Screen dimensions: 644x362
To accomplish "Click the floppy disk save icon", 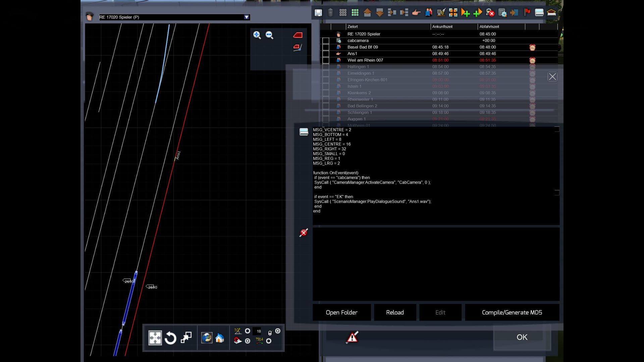I will (318, 13).
